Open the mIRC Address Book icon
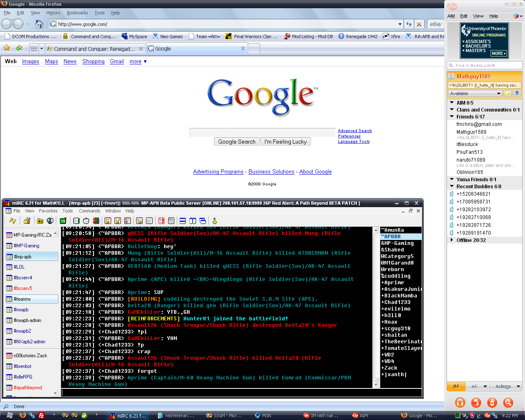525x420 pixels. pyautogui.click(x=76, y=221)
